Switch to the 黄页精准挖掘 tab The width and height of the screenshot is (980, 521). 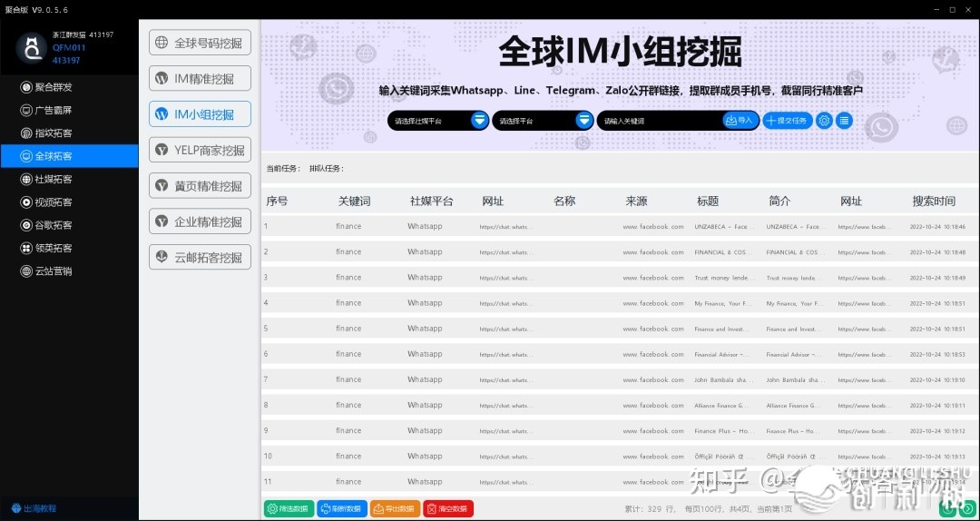point(200,186)
